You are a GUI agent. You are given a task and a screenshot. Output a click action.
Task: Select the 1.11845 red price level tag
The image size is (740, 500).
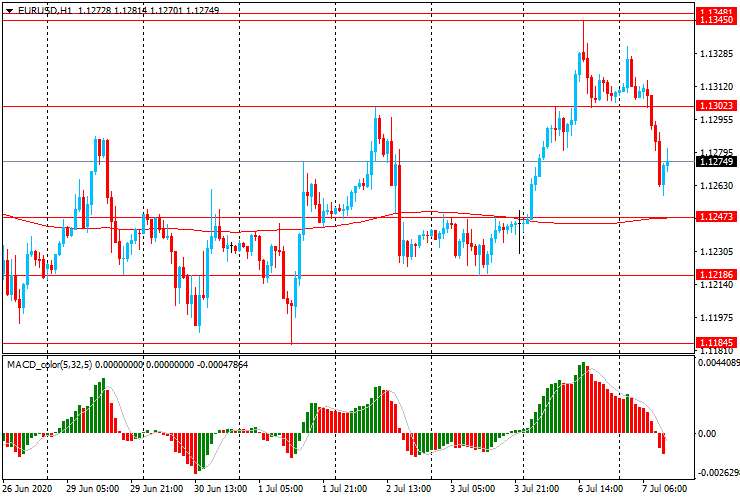coord(716,343)
